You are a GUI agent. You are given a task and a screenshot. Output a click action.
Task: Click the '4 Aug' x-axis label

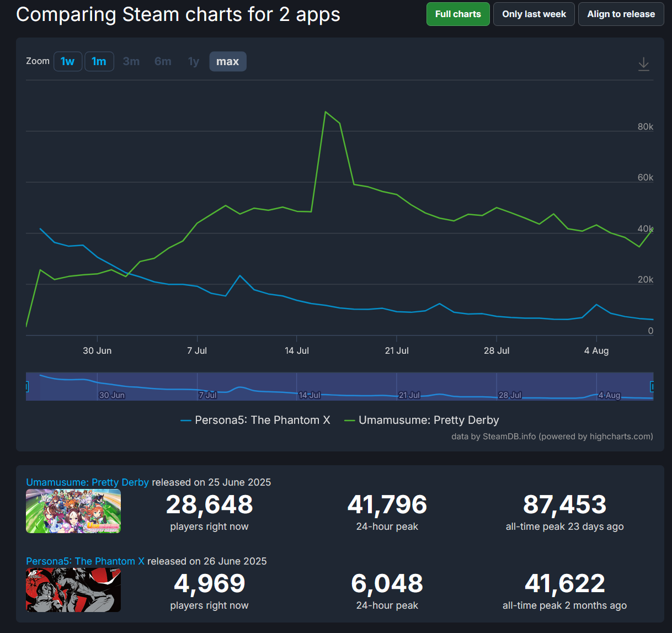[596, 350]
